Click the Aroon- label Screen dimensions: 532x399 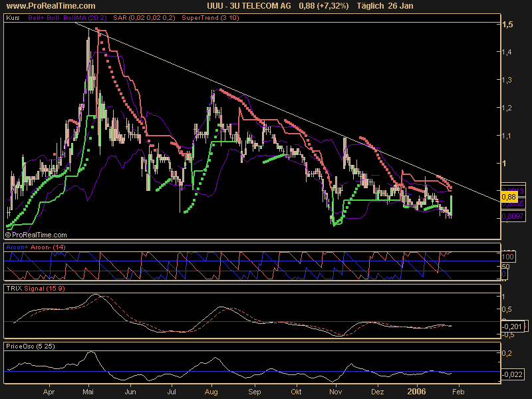(41, 247)
